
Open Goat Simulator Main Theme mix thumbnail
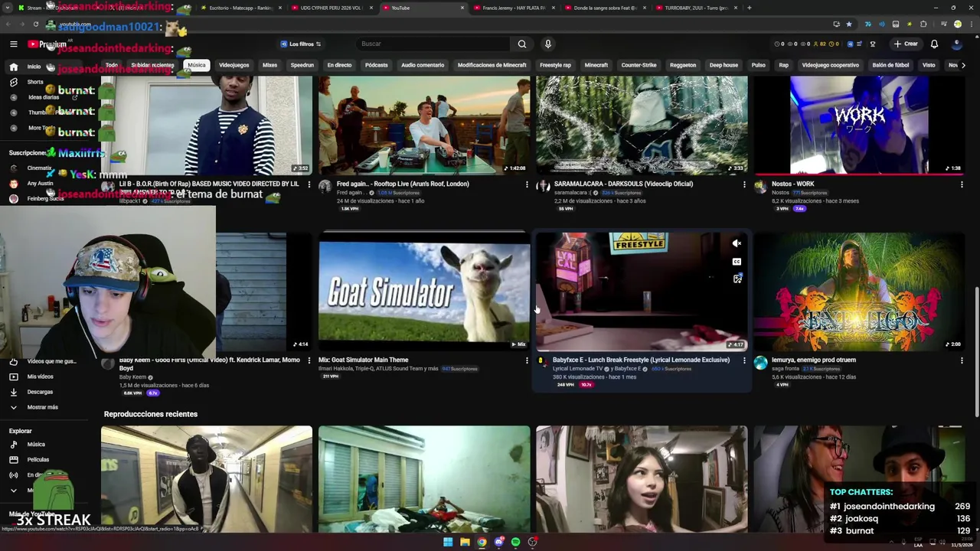coord(424,292)
